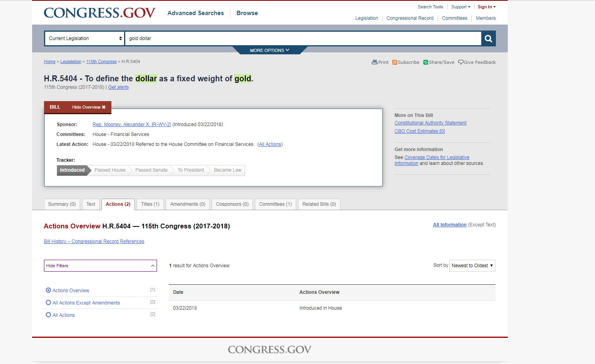Screen dimensions: 595x364
Task: Go to Legislation in top navigation
Action: (x=367, y=18)
